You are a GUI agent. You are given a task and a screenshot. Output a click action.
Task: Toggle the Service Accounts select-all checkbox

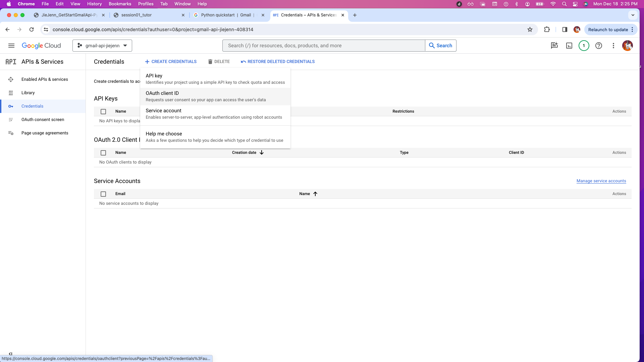(x=103, y=194)
